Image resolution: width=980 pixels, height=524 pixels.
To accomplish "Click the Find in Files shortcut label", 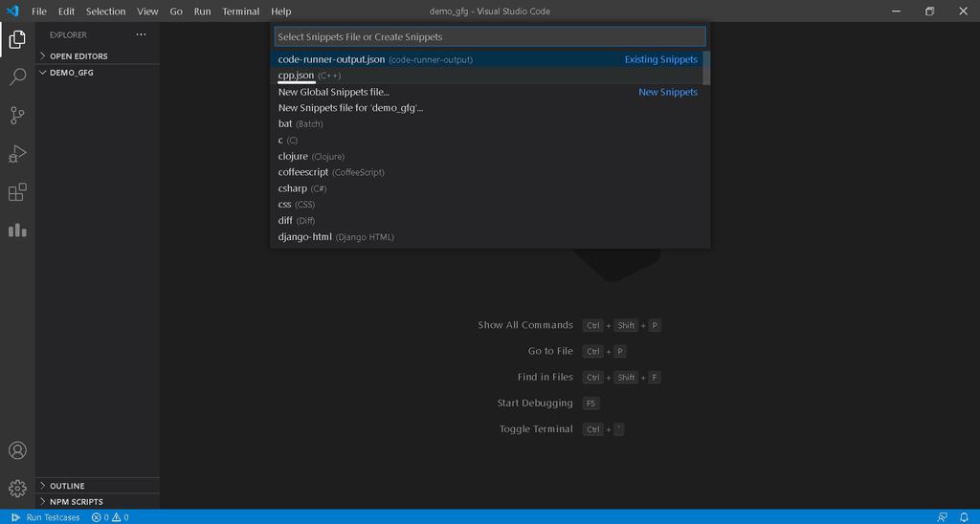I will [545, 378].
